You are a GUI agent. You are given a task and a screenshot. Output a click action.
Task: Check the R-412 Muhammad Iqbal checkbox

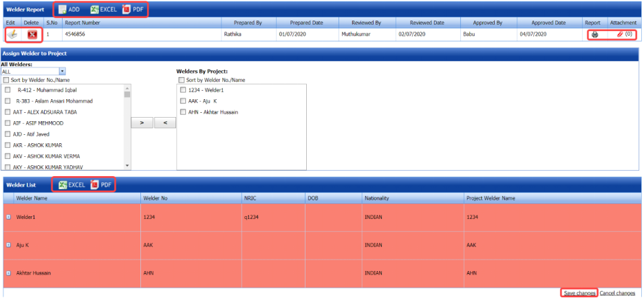[8, 89]
